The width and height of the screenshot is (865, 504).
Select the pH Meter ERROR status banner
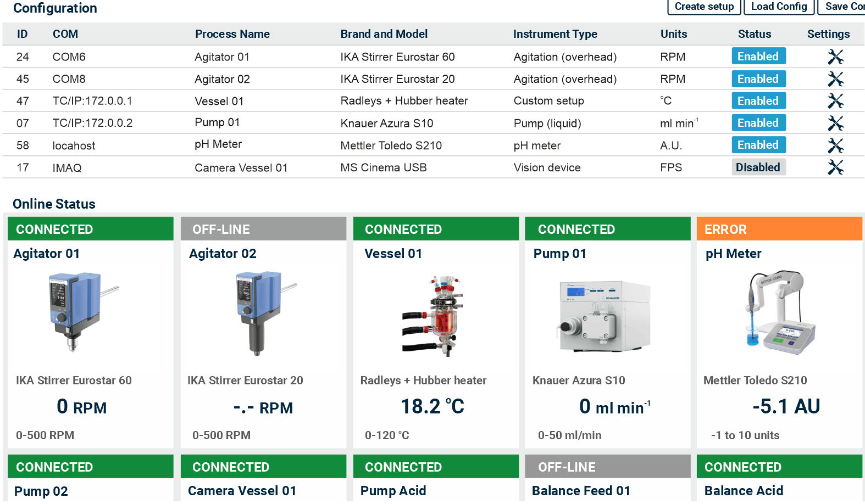click(x=779, y=229)
